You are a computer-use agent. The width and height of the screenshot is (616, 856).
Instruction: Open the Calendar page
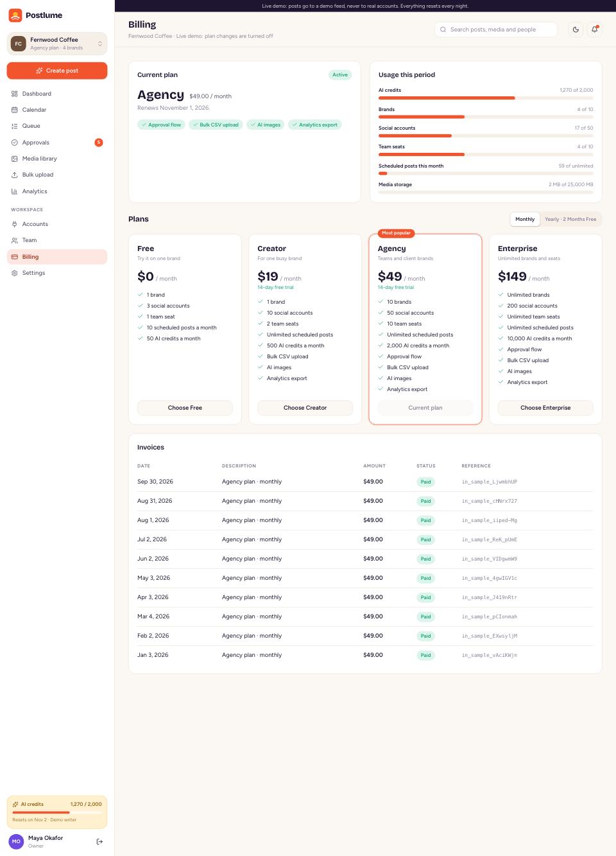pyautogui.click(x=57, y=110)
